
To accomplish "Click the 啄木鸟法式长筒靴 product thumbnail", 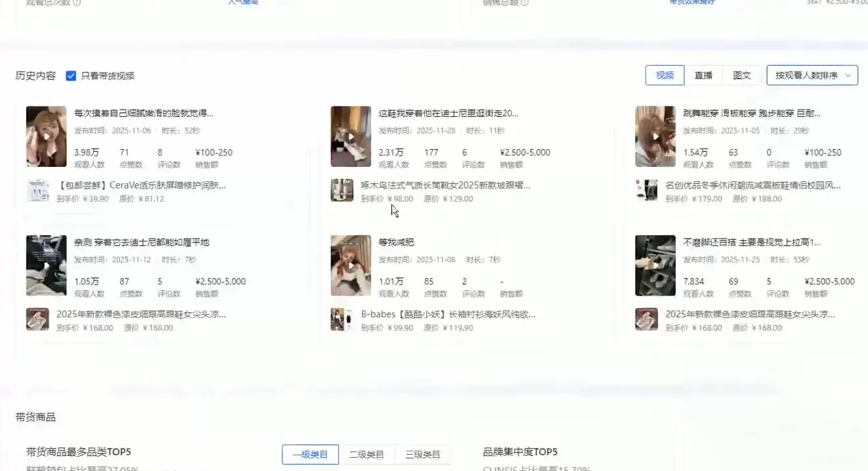I will 342,191.
